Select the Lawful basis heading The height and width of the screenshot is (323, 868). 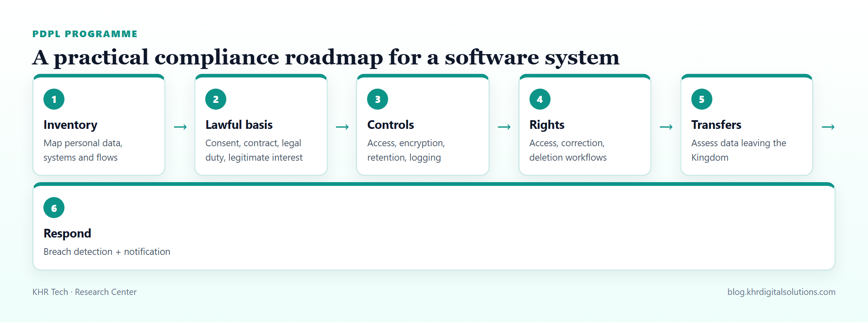pos(239,125)
